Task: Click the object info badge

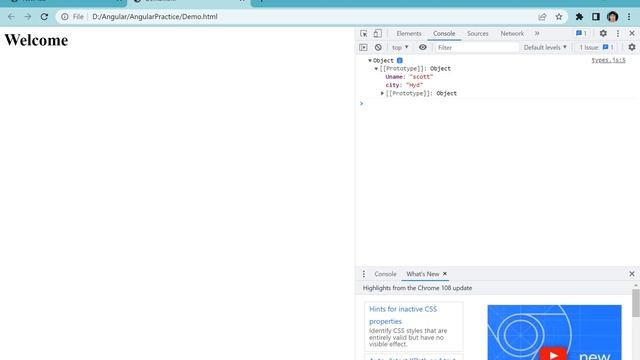Action: tap(400, 60)
